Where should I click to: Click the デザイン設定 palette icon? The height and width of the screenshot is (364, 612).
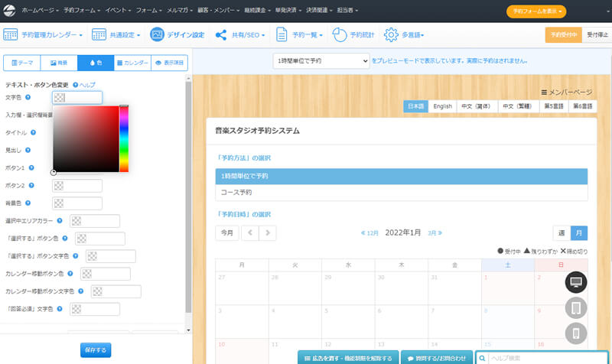click(x=157, y=35)
